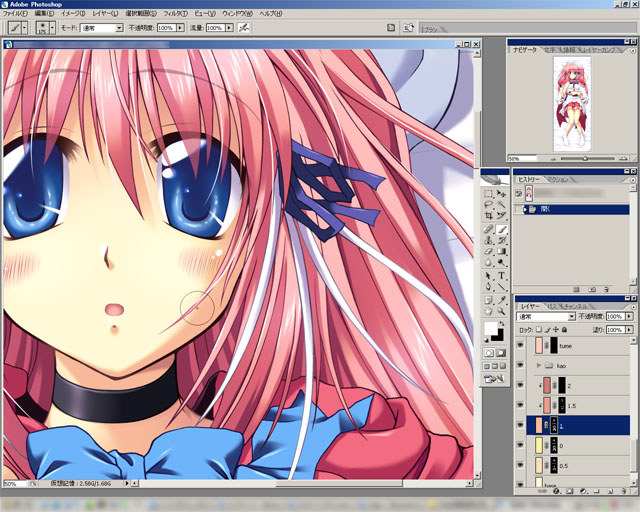The image size is (640, 512).
Task: Select the Eyedropper tool
Action: tap(501, 301)
